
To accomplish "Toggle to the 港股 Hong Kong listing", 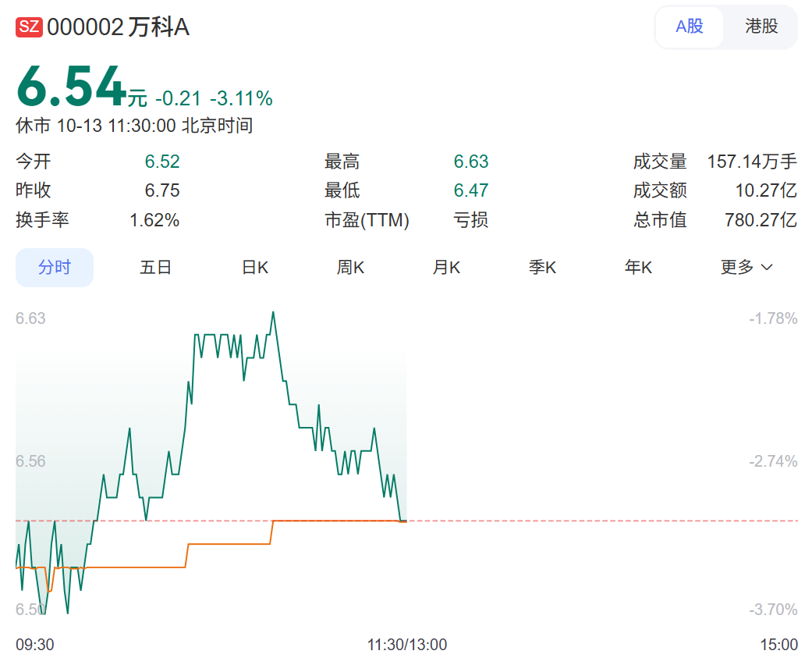I will 761,27.
